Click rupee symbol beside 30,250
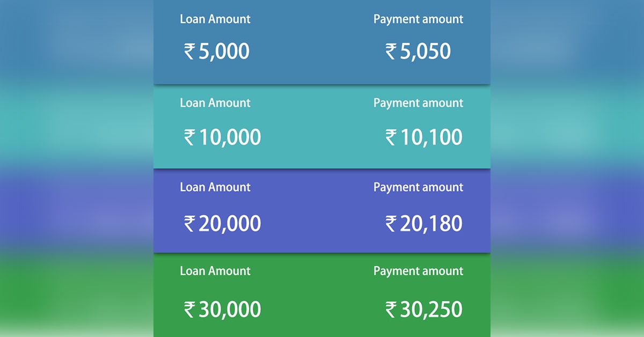Image resolution: width=644 pixels, height=337 pixels. [x=391, y=310]
